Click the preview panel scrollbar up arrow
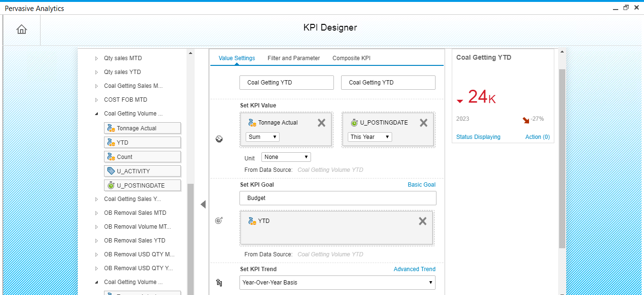The height and width of the screenshot is (295, 644). pos(562,52)
